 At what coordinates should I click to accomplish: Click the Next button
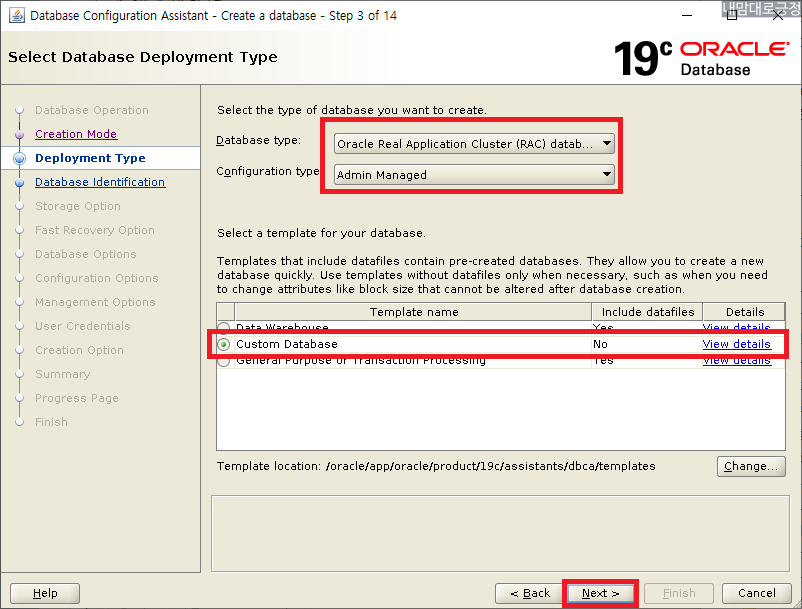600,593
